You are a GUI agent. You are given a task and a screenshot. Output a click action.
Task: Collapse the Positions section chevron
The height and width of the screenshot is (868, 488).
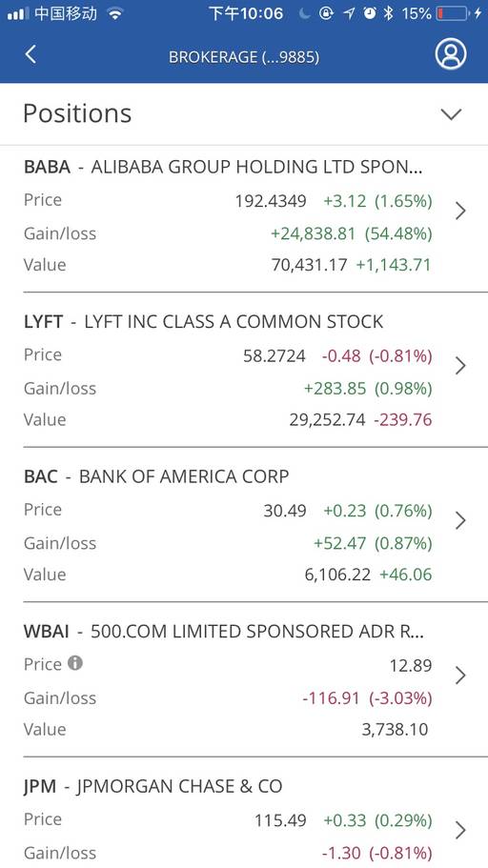point(451,114)
